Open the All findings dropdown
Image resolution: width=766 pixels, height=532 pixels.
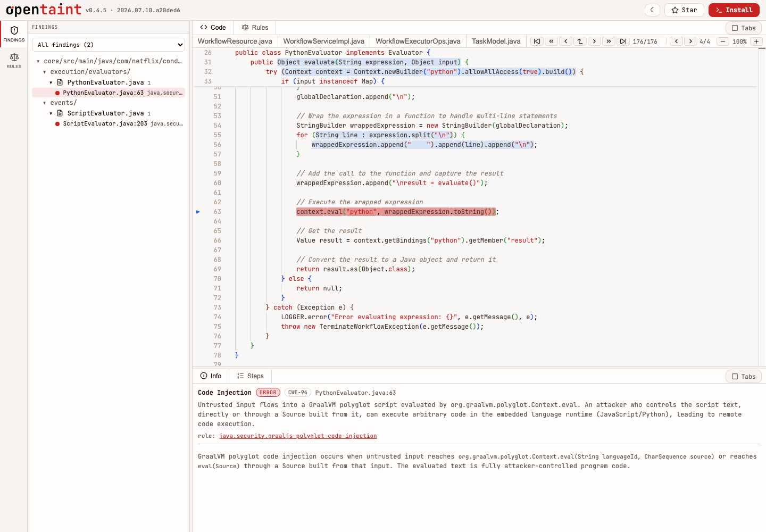(109, 45)
